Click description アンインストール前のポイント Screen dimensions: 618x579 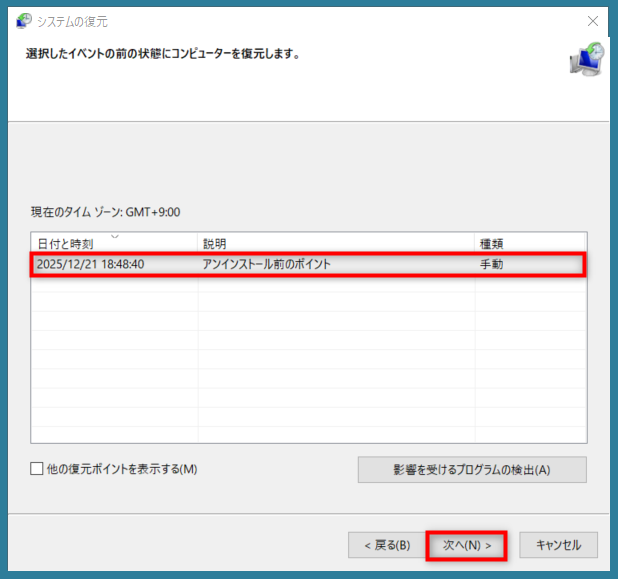[x=266, y=264]
